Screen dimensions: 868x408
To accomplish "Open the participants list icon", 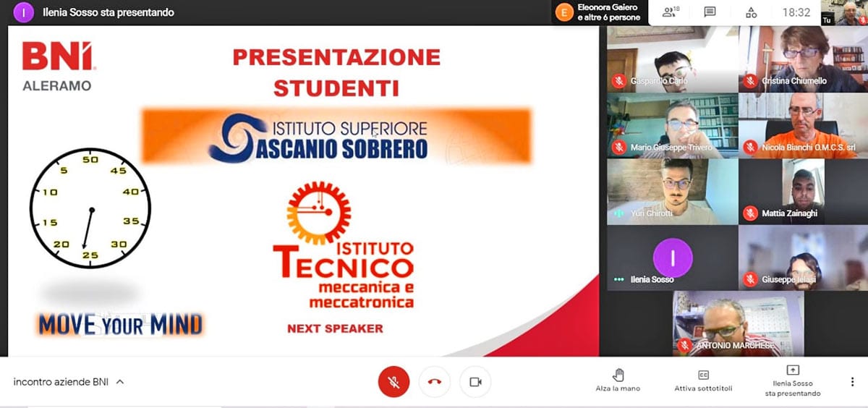I will tap(671, 12).
